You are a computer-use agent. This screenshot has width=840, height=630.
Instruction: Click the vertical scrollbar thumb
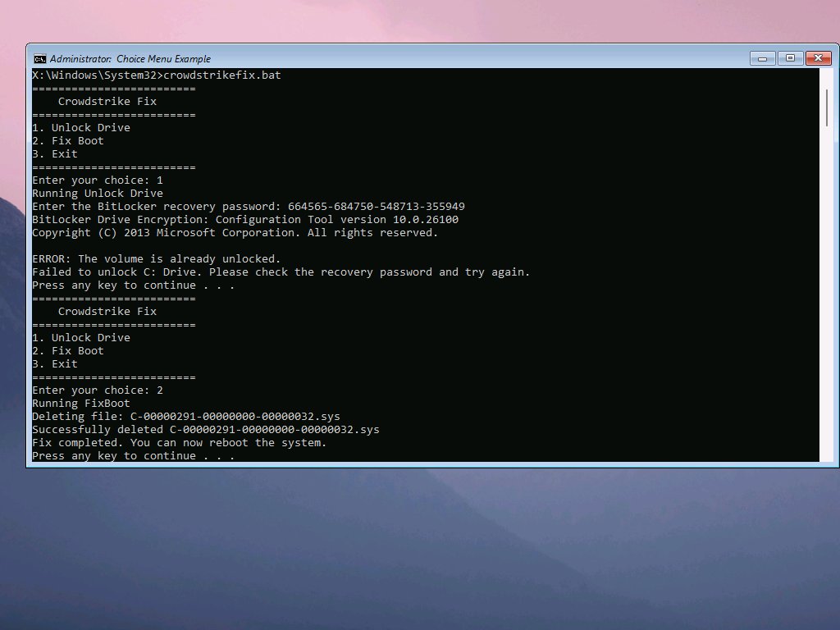[827, 107]
